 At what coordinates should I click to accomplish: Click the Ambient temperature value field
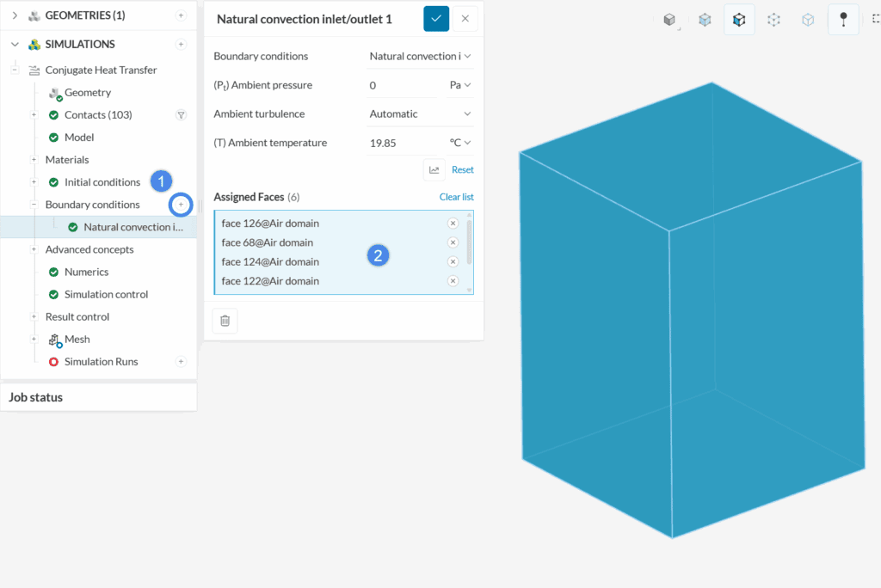click(x=401, y=144)
